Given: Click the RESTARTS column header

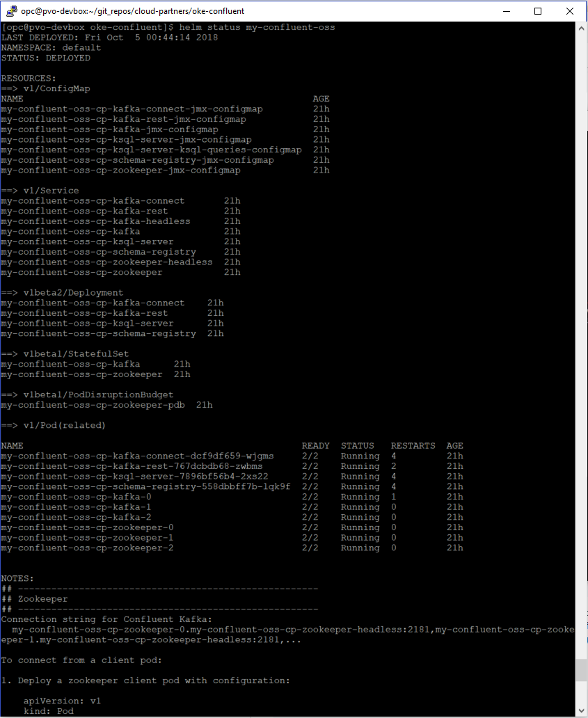Looking at the screenshot, I should [x=413, y=446].
